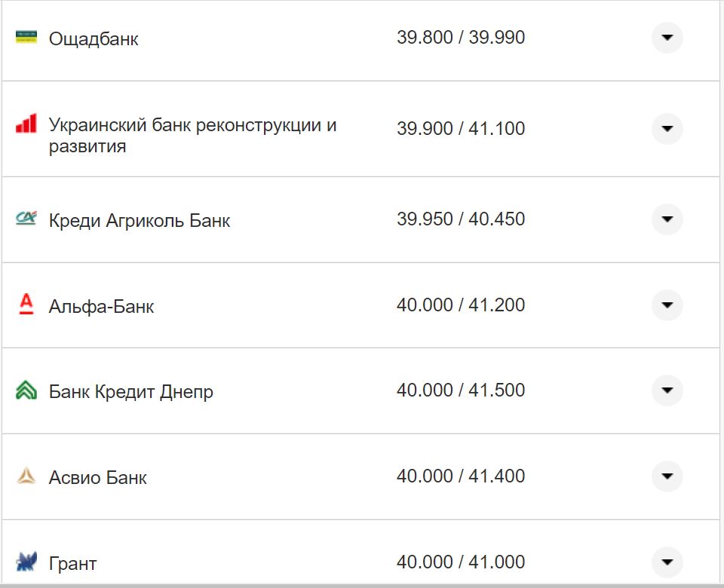This screenshot has height=588, width=724.
Task: Open the Ощадбанк bank page link
Action: pos(94,38)
